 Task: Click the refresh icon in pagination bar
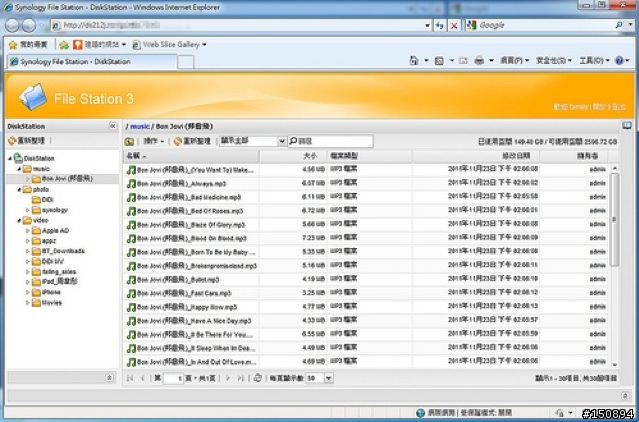click(258, 378)
